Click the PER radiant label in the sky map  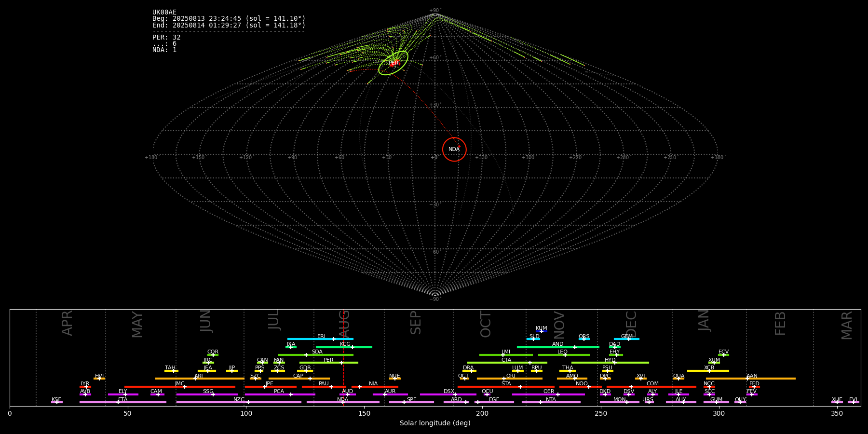[x=393, y=63]
